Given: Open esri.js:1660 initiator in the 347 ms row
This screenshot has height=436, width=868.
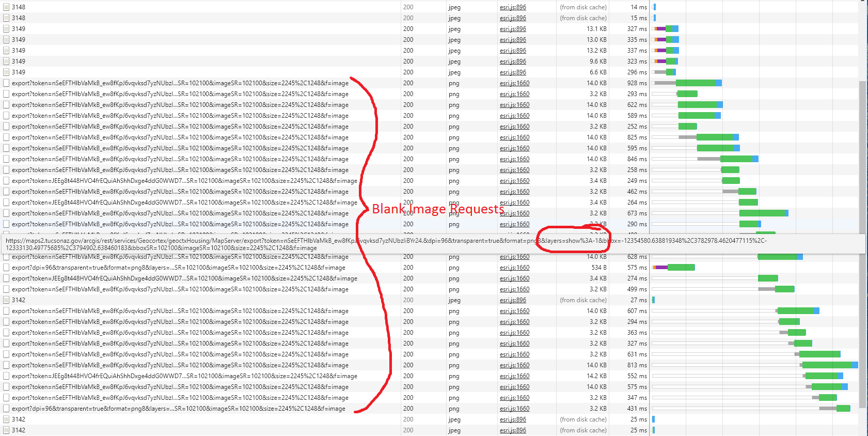Looking at the screenshot, I should tap(514, 398).
